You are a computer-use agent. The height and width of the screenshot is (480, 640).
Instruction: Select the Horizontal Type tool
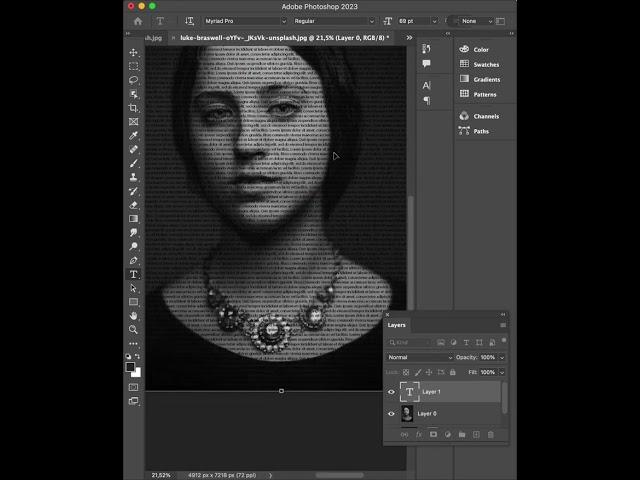pos(133,274)
